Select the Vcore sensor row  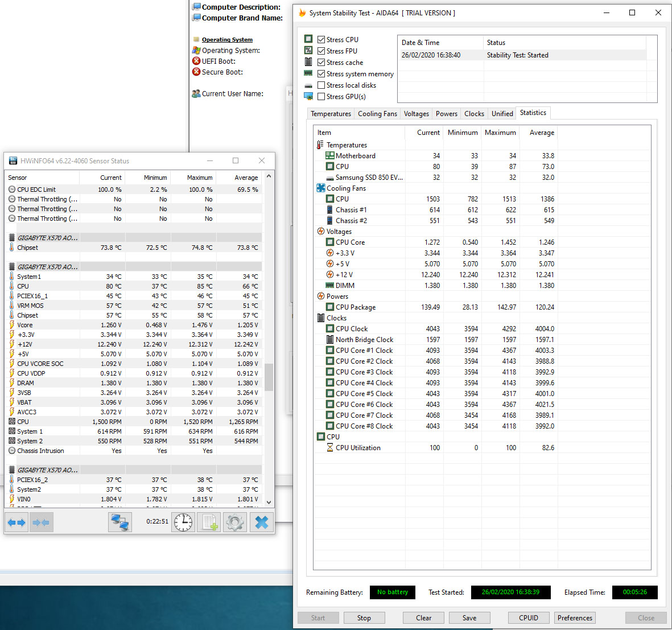[134, 325]
